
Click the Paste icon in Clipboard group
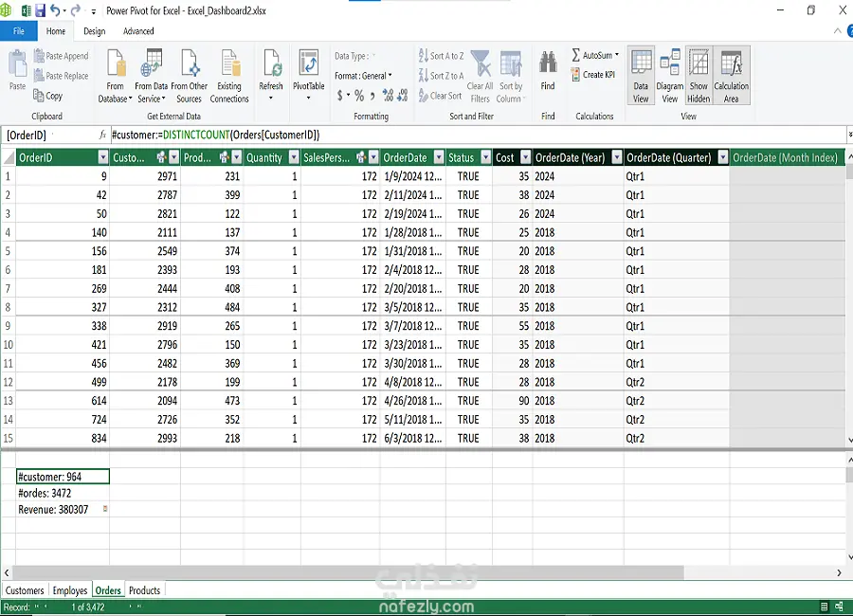click(17, 65)
